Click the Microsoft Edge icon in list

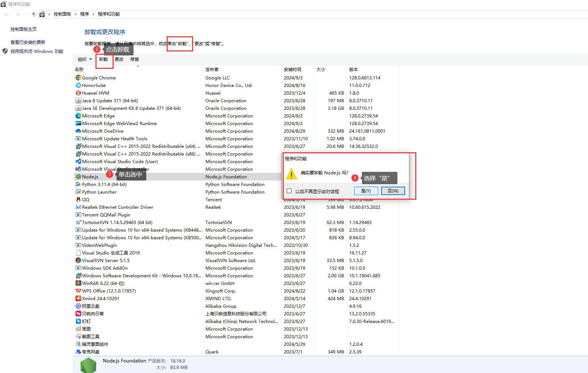[x=78, y=116]
